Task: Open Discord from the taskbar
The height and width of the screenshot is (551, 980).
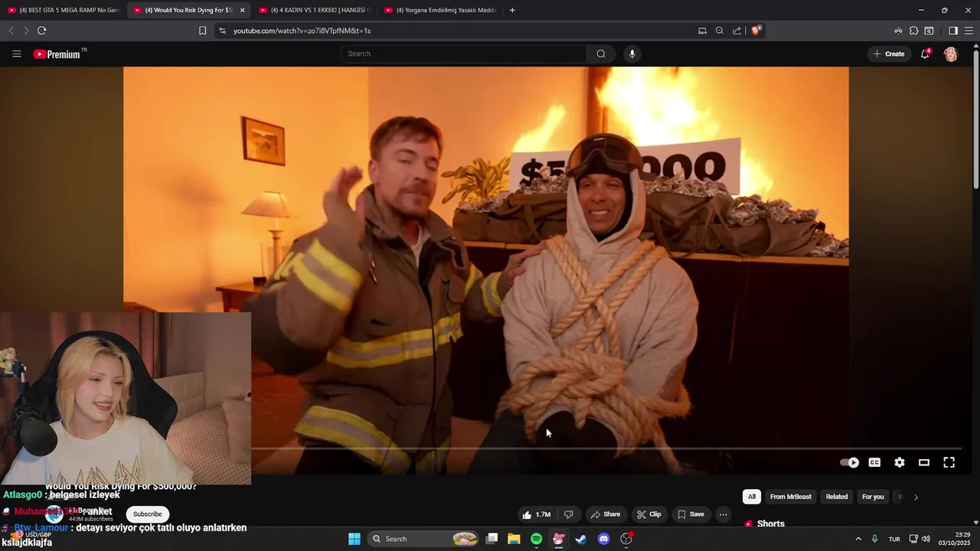Action: [603, 539]
